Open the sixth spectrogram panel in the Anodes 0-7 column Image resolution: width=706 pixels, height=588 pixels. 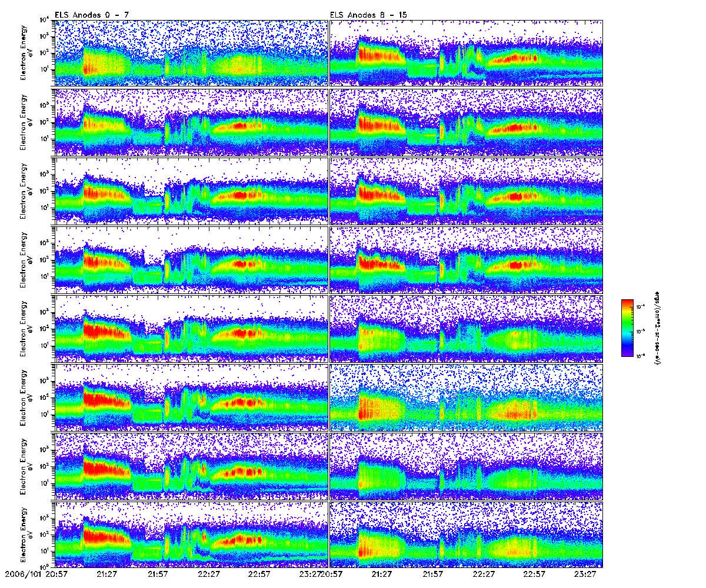click(x=191, y=397)
